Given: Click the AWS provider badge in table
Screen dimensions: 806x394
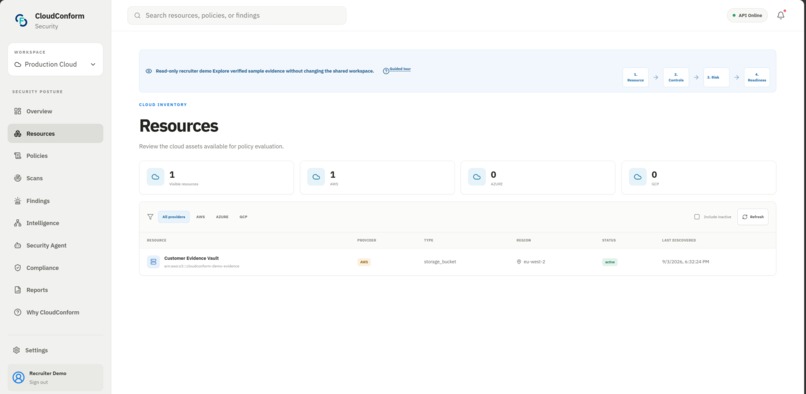Looking at the screenshot, I should pyautogui.click(x=364, y=262).
